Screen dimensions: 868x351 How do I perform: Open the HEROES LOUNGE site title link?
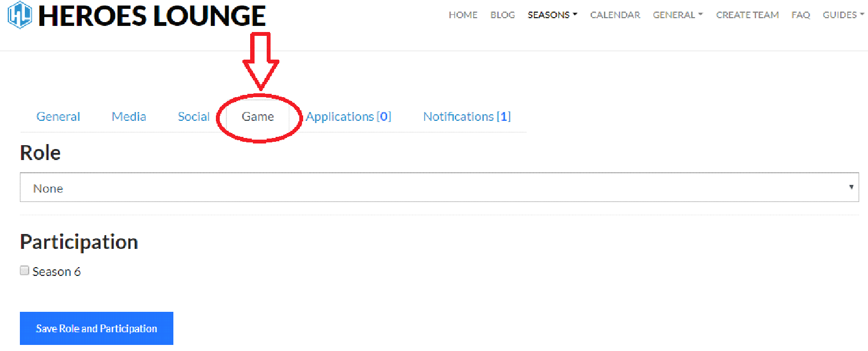click(152, 15)
